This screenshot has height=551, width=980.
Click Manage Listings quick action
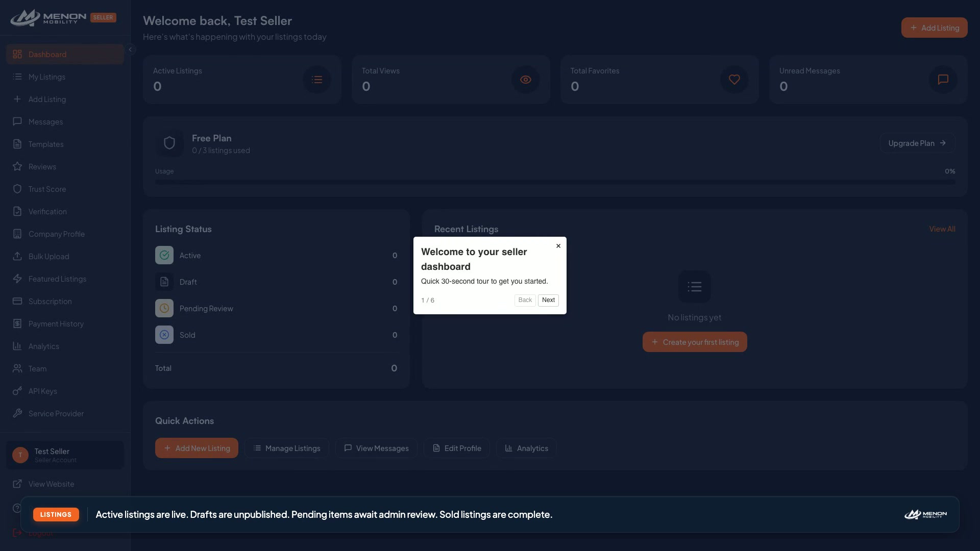coord(287,448)
